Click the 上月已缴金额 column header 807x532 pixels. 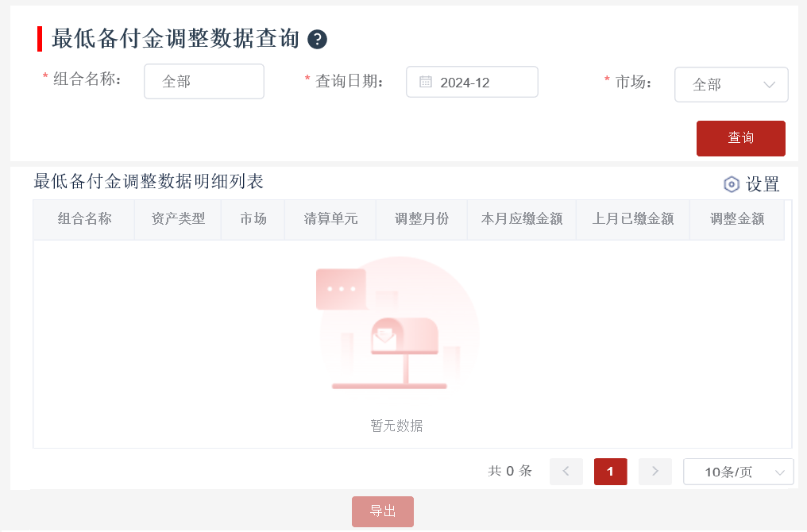click(633, 219)
